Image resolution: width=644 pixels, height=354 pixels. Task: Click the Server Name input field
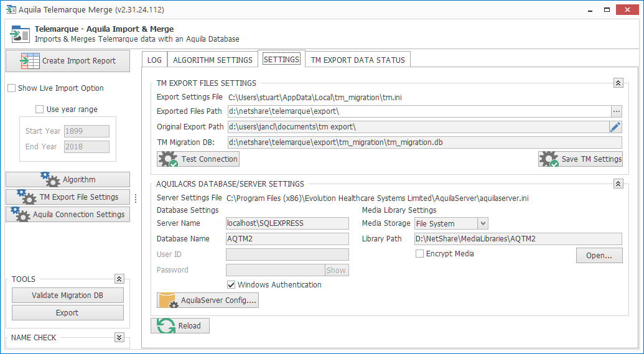click(x=287, y=223)
